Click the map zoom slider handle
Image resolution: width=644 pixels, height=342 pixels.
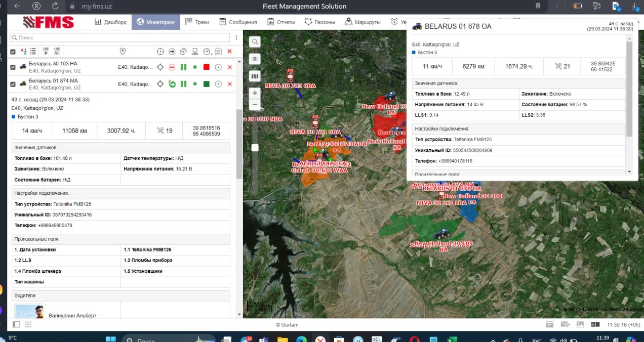coord(255,147)
